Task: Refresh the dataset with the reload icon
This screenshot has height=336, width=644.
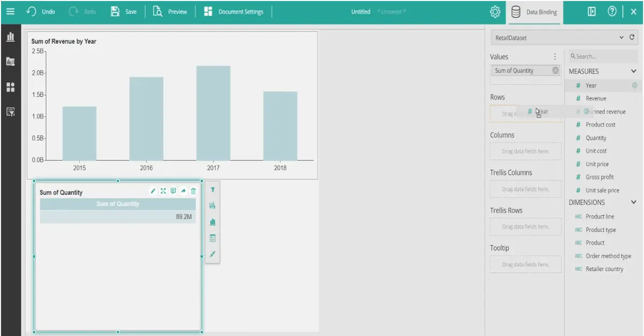Action: (632, 38)
